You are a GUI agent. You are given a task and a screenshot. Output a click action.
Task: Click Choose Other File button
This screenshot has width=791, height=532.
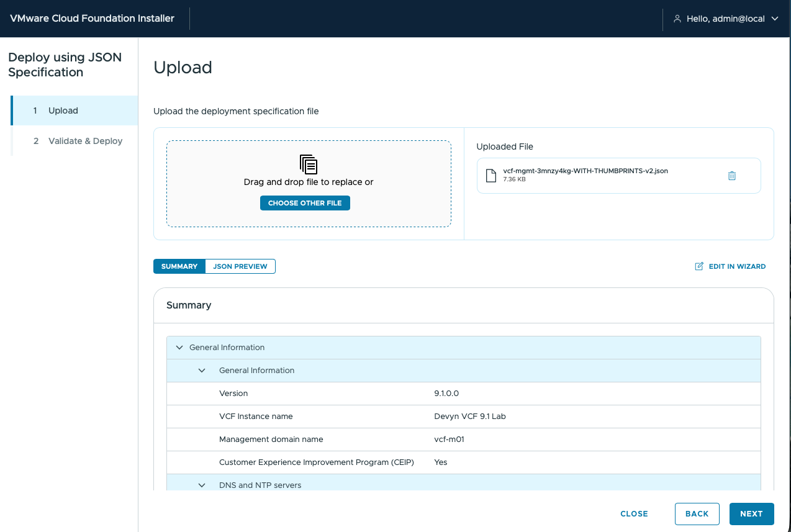305,203
